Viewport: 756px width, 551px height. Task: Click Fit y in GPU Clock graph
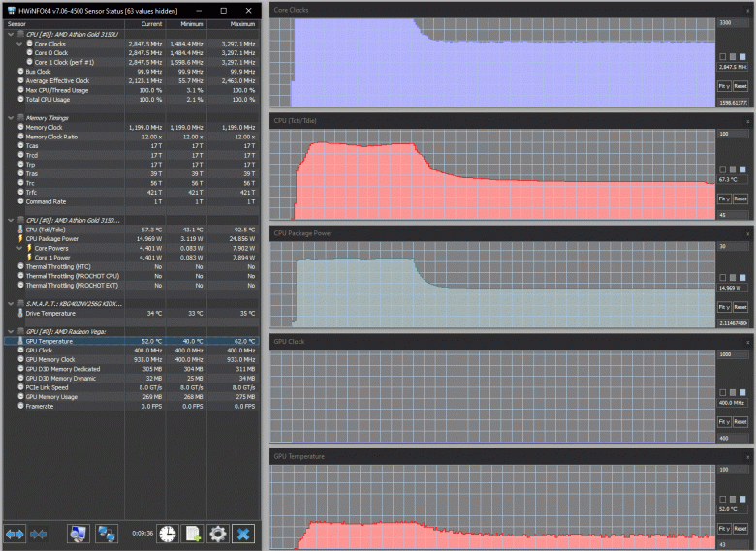click(x=724, y=422)
